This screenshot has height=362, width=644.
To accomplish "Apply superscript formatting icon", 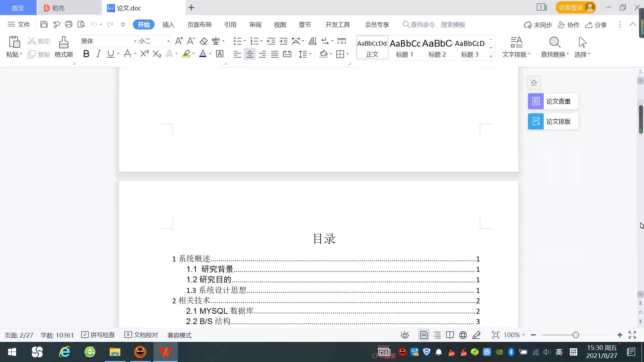I will (144, 54).
